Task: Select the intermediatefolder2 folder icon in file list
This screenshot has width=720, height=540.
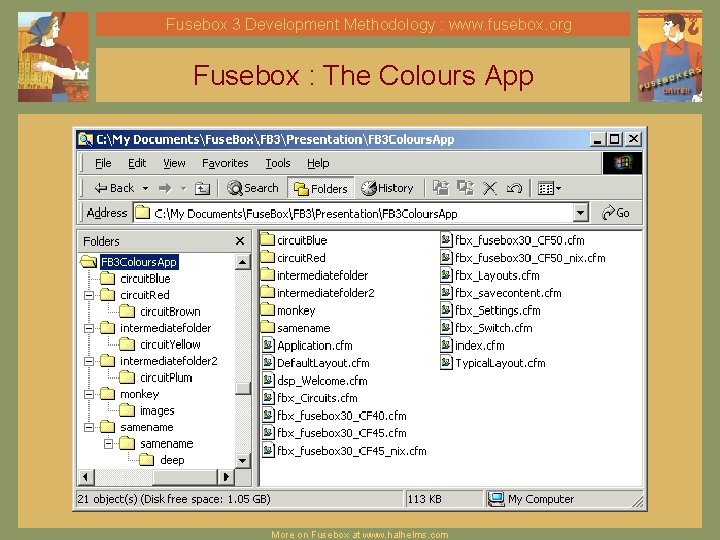Action: [267, 292]
